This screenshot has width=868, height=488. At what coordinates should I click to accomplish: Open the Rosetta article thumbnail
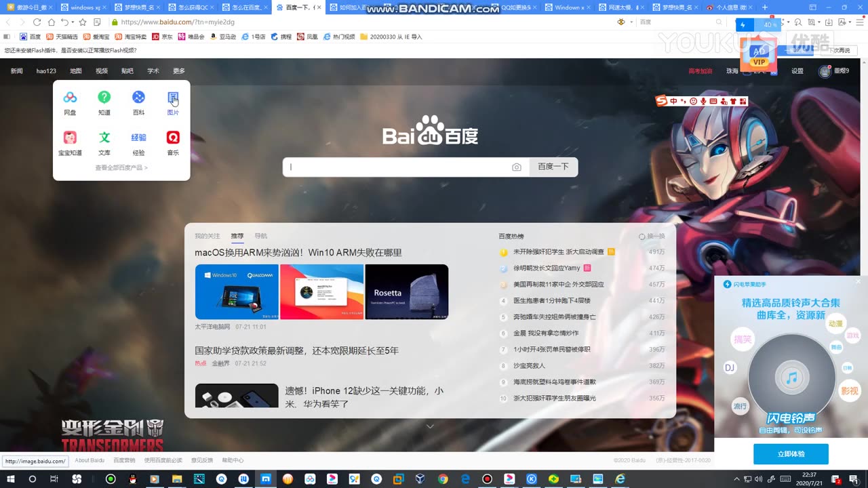click(407, 291)
